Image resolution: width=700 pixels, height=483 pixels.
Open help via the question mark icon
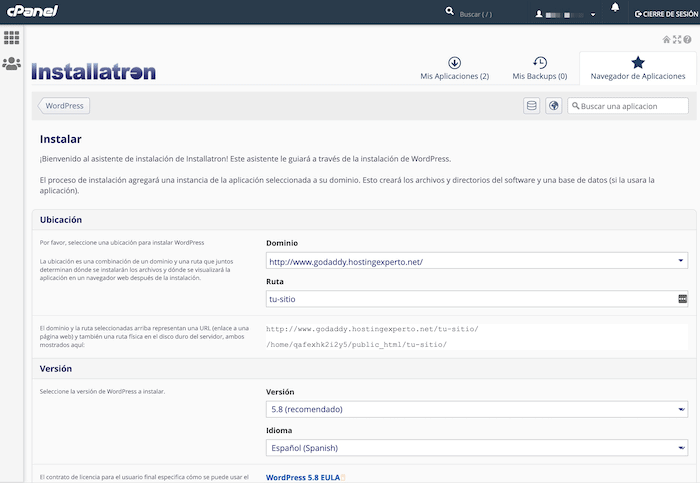tap(688, 39)
